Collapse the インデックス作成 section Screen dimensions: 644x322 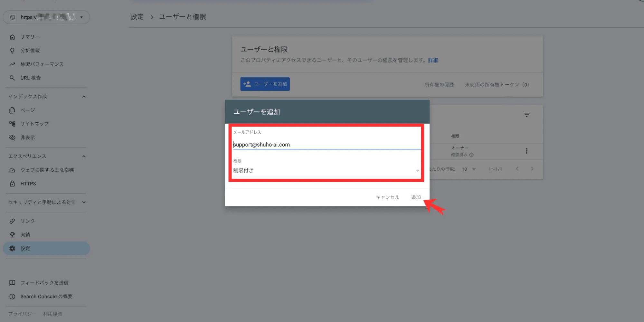84,97
